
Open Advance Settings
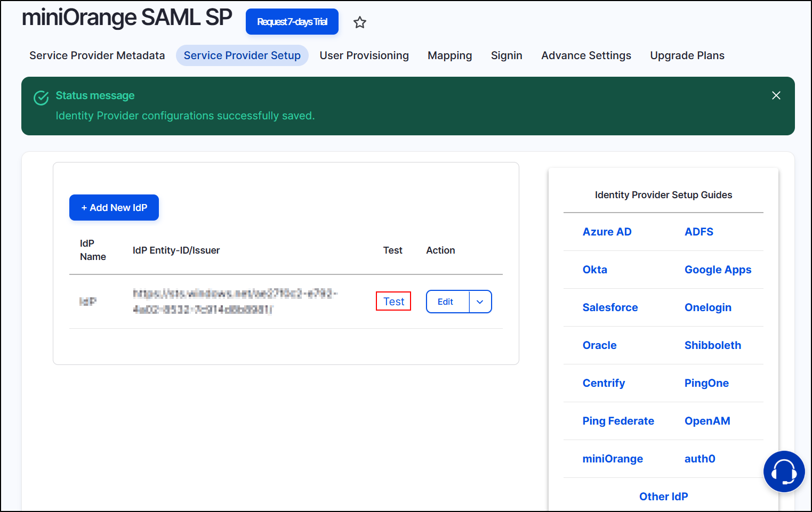[x=586, y=55]
